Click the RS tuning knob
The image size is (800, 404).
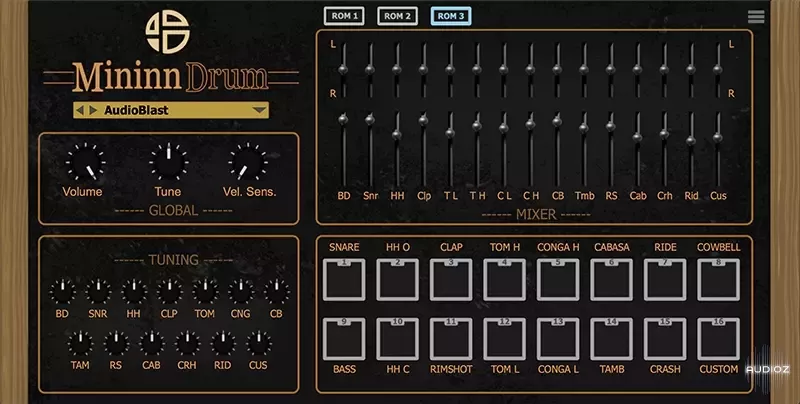click(x=116, y=343)
